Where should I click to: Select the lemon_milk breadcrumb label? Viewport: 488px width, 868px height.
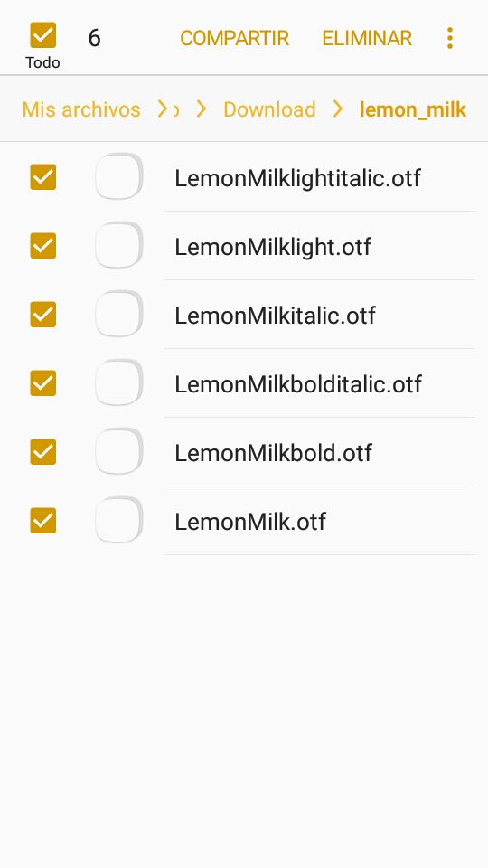pyautogui.click(x=413, y=109)
